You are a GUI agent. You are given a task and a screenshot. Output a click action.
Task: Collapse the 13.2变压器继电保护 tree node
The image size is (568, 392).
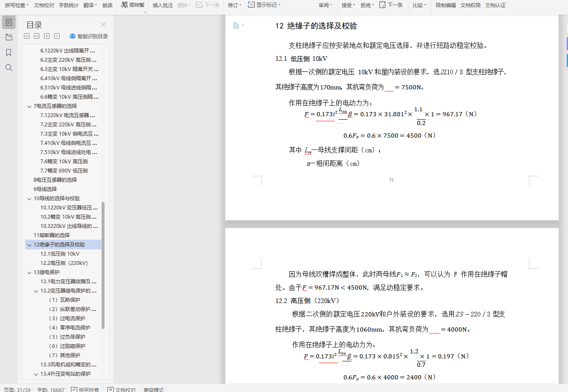36,291
